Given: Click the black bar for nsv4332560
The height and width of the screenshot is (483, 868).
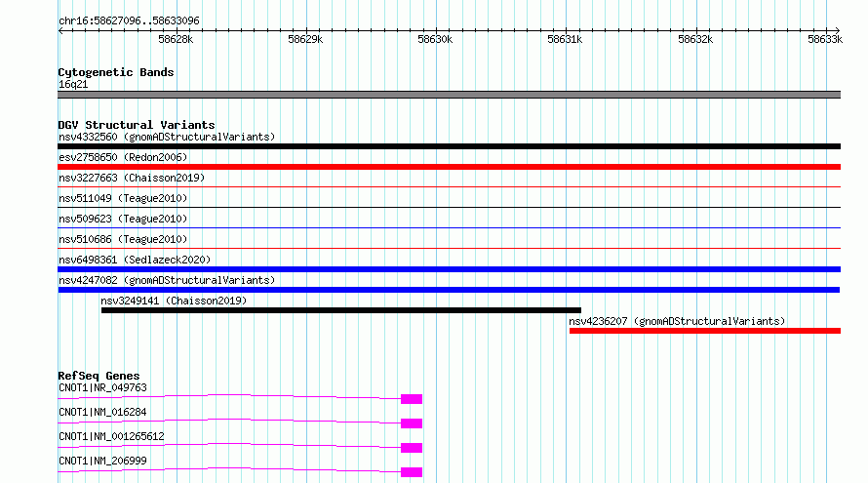Looking at the screenshot, I should pyautogui.click(x=449, y=146).
